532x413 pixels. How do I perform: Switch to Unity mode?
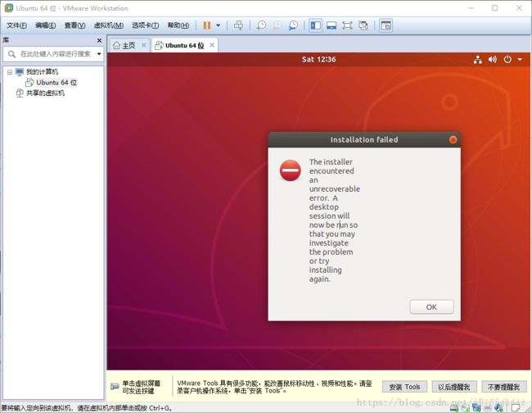[x=363, y=25]
